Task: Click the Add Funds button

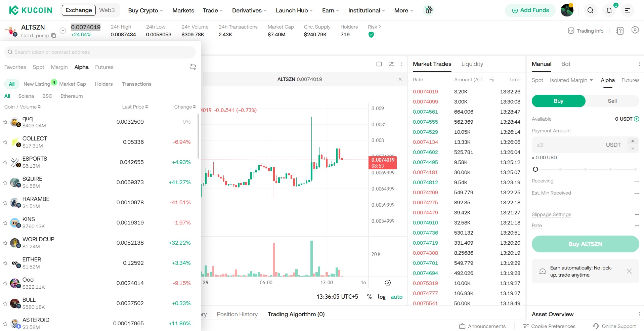Action: [530, 10]
